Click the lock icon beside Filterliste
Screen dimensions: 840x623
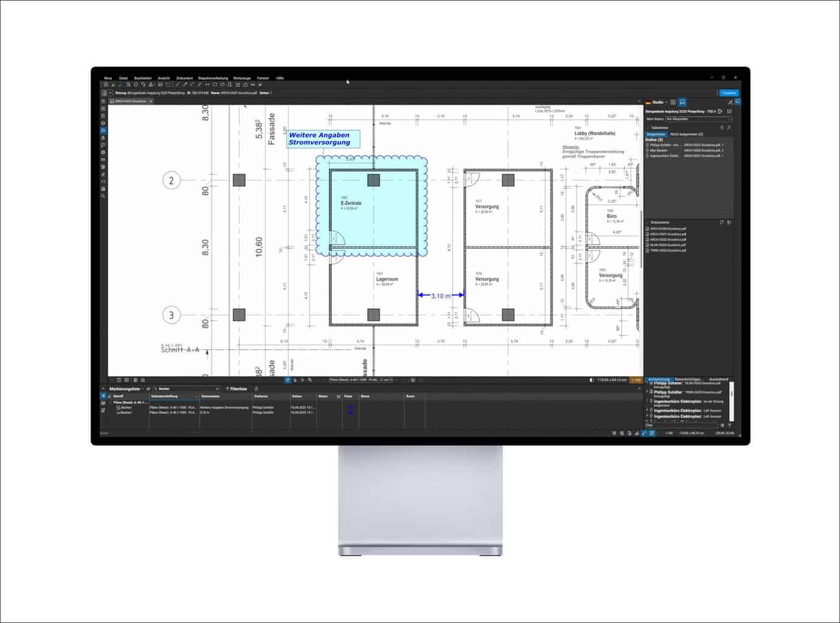coord(256,389)
